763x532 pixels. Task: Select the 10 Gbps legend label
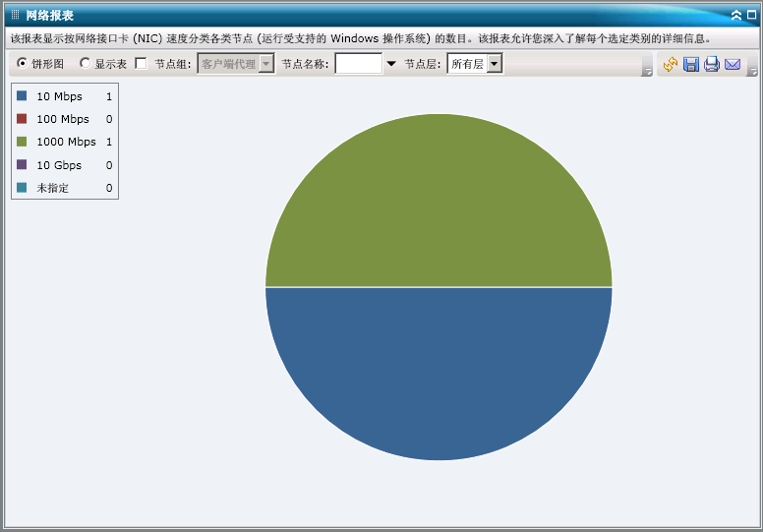[59, 165]
